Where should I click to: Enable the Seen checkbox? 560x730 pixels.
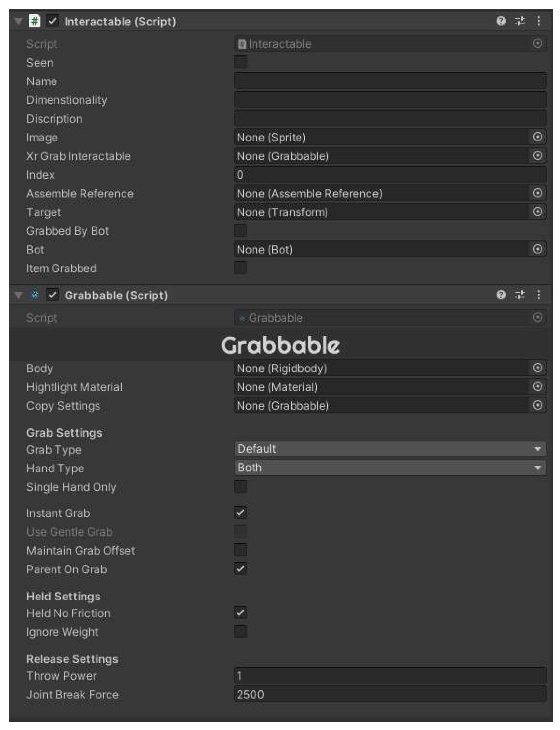[240, 62]
